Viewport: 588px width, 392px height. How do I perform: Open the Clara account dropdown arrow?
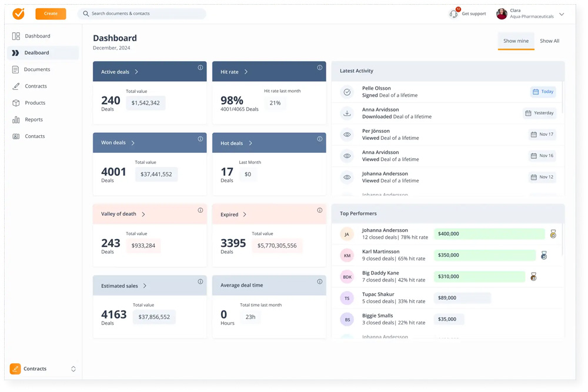tap(562, 14)
